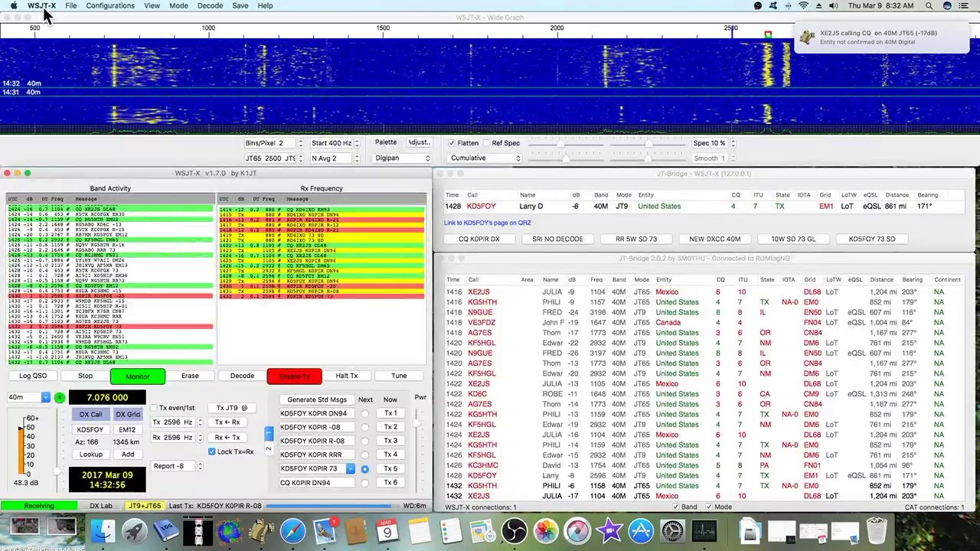The width and height of the screenshot is (980, 551).
Task: Select Next radio button for Tx 5
Action: point(364,468)
